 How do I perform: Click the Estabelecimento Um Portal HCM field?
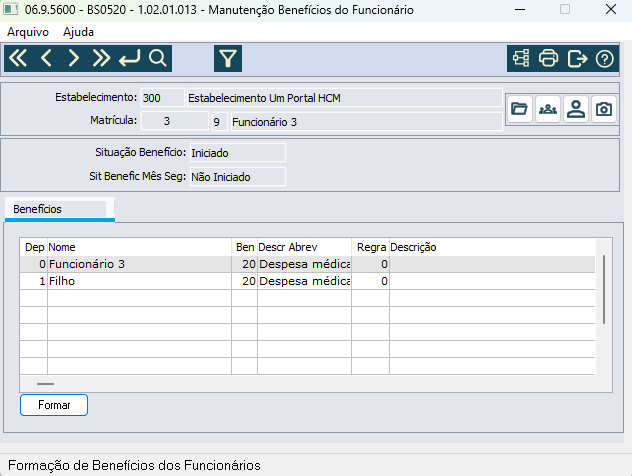[x=345, y=98]
